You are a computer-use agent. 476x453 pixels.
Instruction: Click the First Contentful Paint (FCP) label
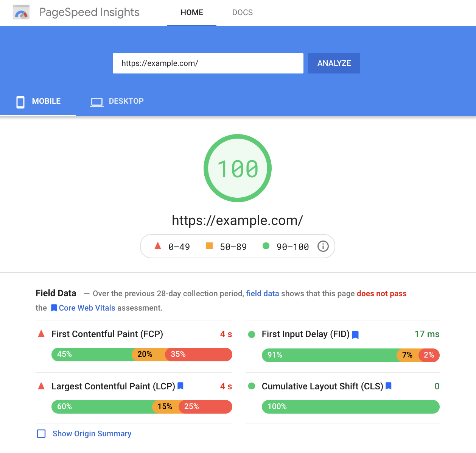pos(107,334)
